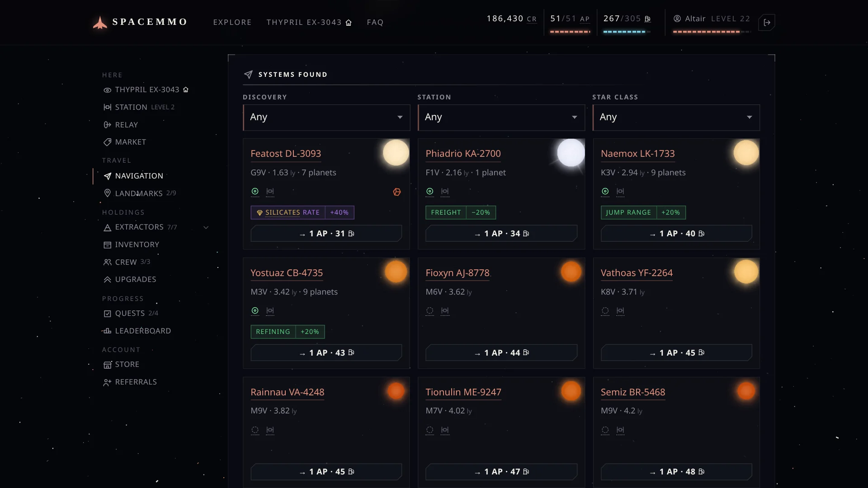Image resolution: width=868 pixels, height=488 pixels.
Task: Click the station icon on Naemox LK-1733 card
Action: tap(620, 192)
